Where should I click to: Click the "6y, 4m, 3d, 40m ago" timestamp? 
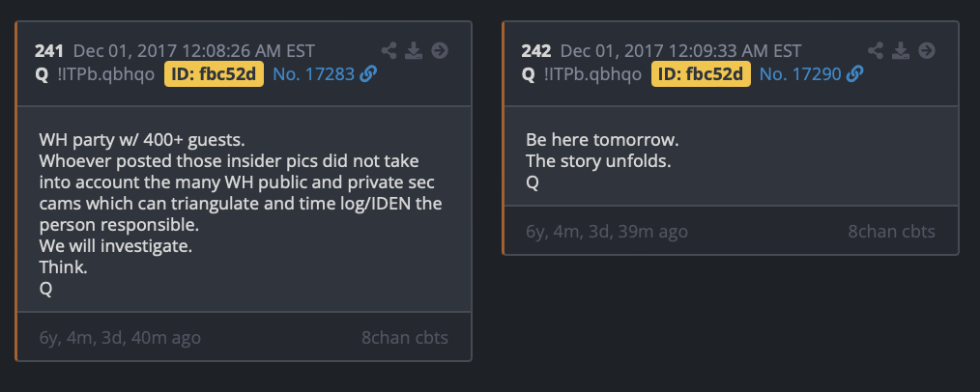coord(120,338)
